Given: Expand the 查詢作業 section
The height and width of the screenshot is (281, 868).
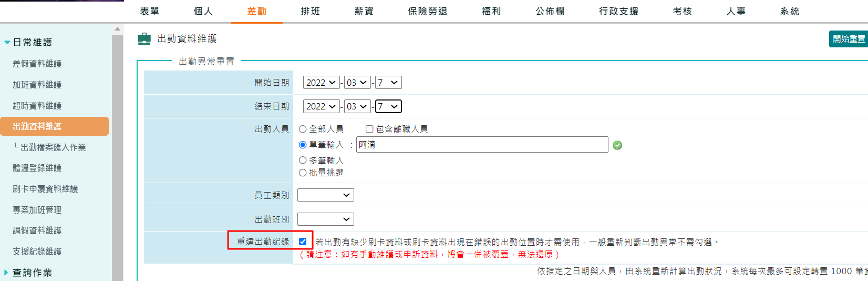Looking at the screenshot, I should pos(32,273).
